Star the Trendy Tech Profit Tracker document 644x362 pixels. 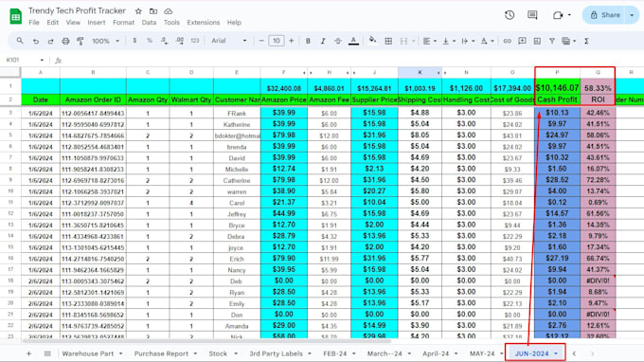[138, 11]
